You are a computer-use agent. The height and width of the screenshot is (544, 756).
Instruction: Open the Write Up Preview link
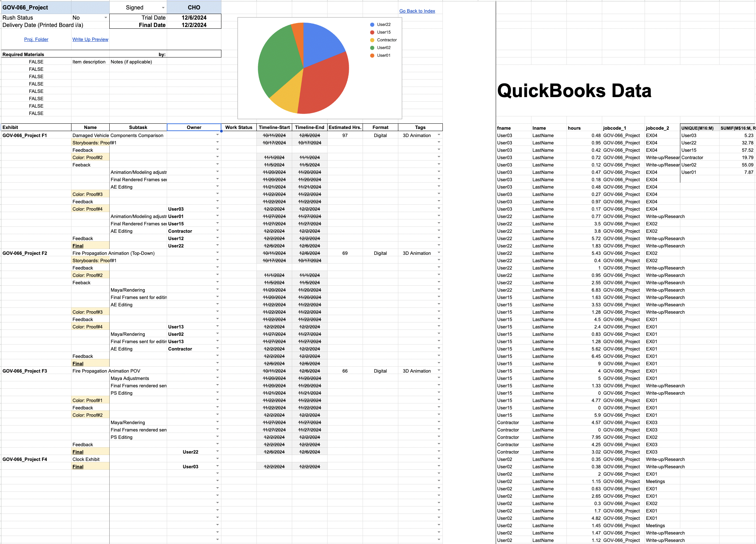click(90, 39)
